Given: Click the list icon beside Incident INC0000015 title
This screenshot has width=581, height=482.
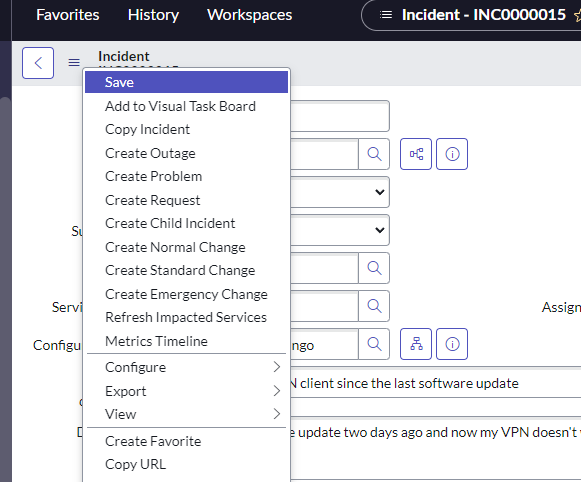Looking at the screenshot, I should coord(386,15).
